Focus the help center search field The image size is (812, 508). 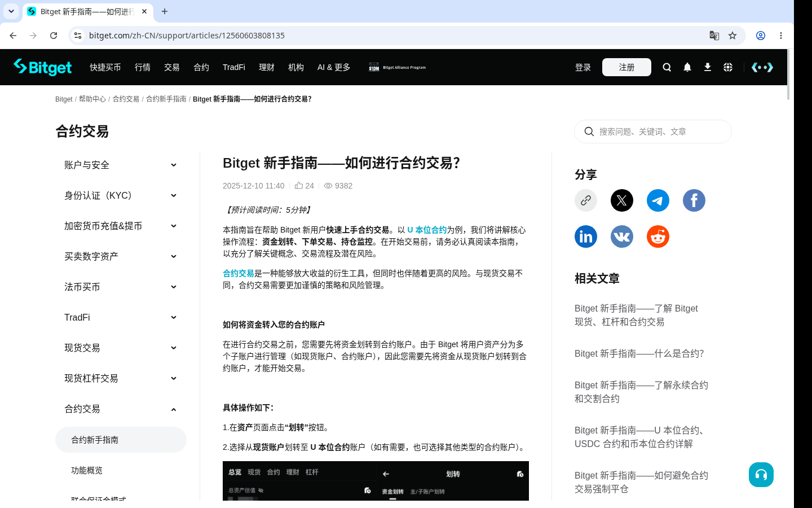(653, 132)
